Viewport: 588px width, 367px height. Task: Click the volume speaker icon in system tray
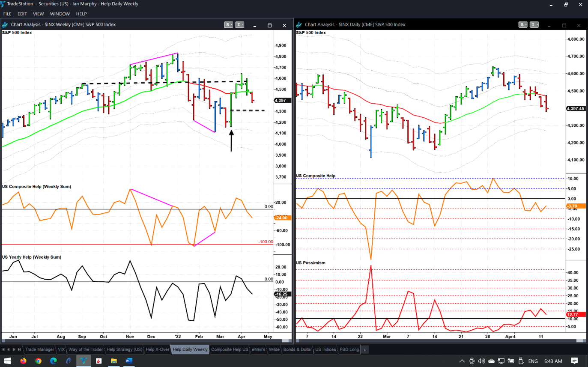[x=481, y=361]
